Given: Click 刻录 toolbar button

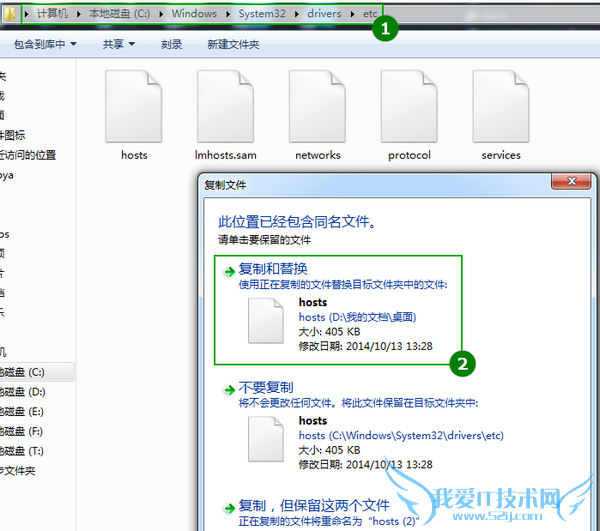Looking at the screenshot, I should point(171,44).
